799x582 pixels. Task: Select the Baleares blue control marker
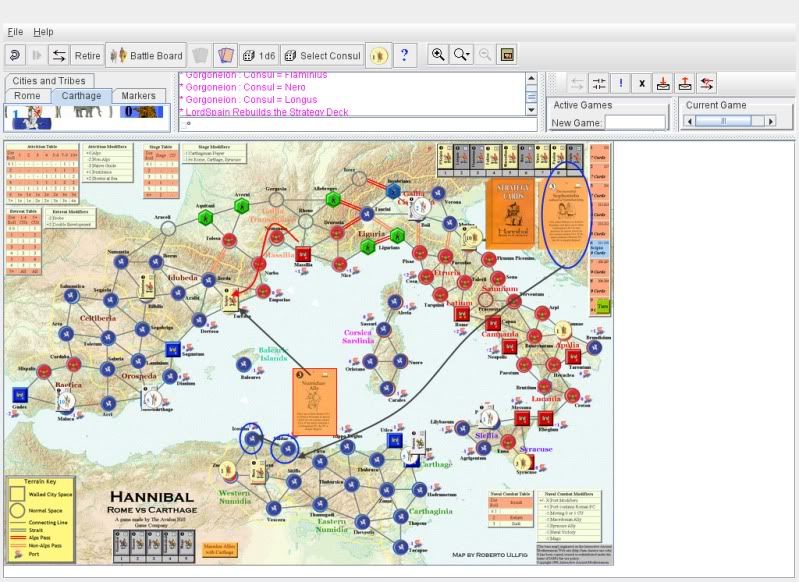pyautogui.click(x=244, y=364)
